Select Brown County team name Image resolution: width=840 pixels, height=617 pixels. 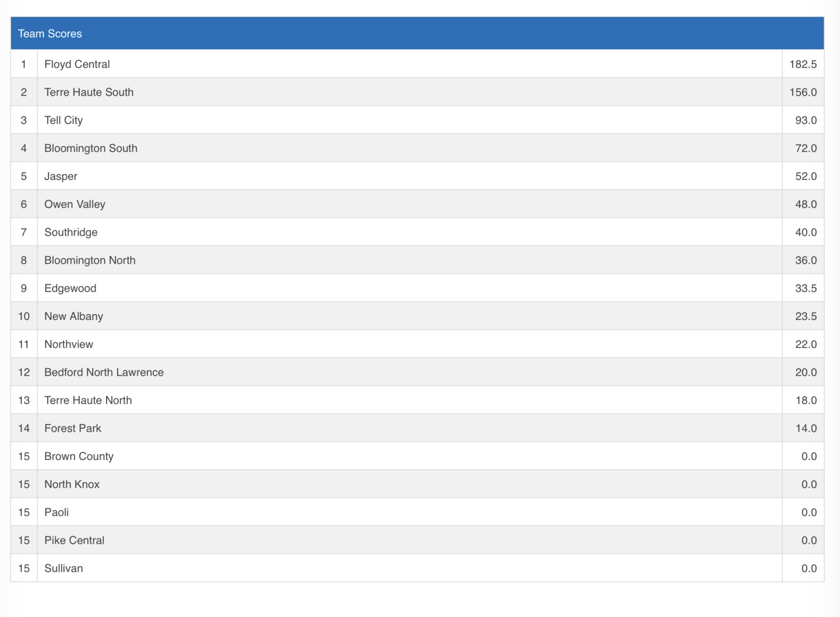(79, 456)
